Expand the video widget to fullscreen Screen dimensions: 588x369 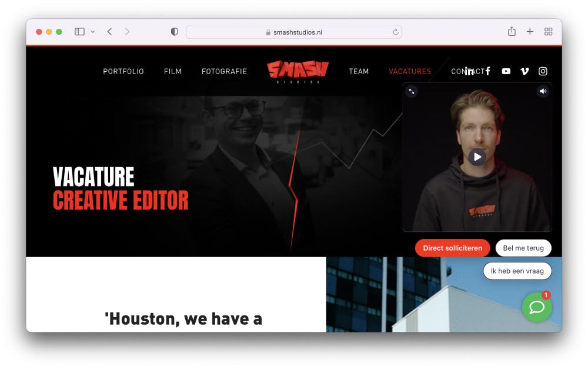412,91
